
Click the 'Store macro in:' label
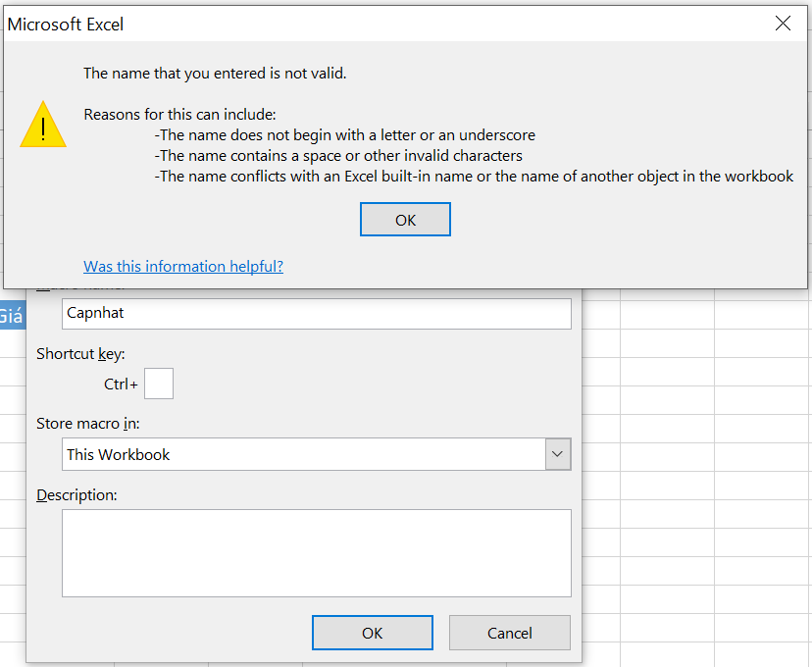(x=88, y=424)
